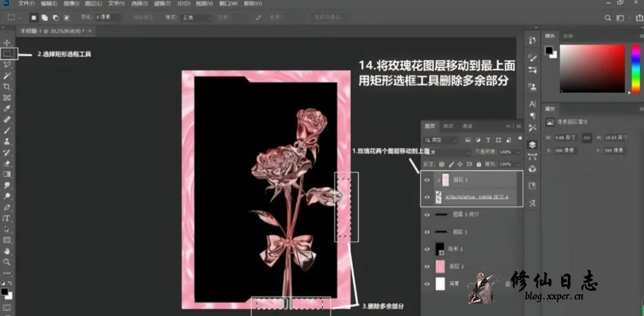Select the 图层 2 pink layer thumbnail
This screenshot has width=644, height=316.
[440, 267]
